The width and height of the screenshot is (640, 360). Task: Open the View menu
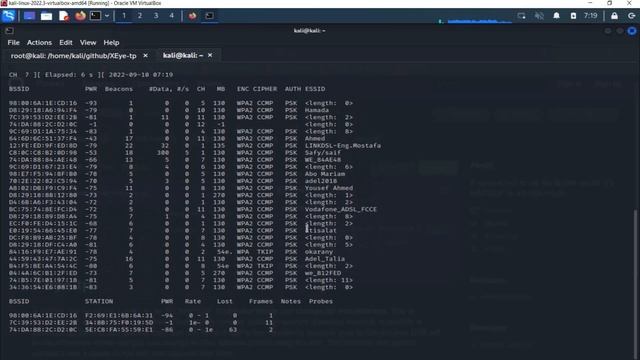coord(88,42)
